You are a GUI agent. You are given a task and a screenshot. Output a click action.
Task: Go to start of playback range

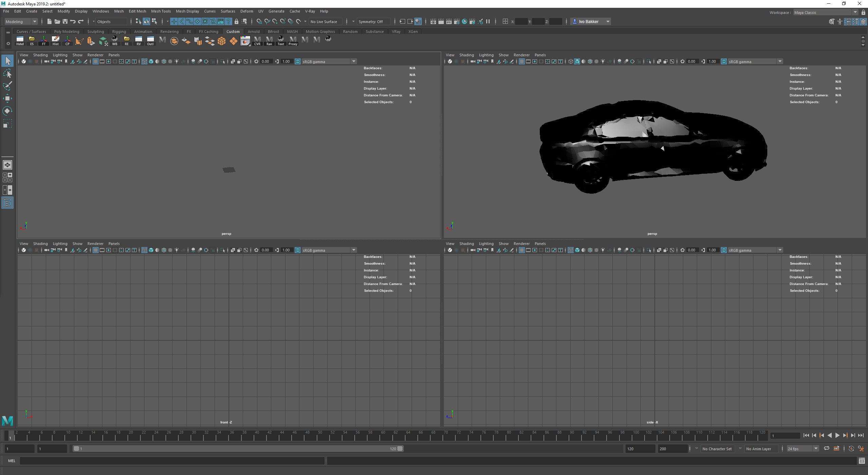coord(806,436)
